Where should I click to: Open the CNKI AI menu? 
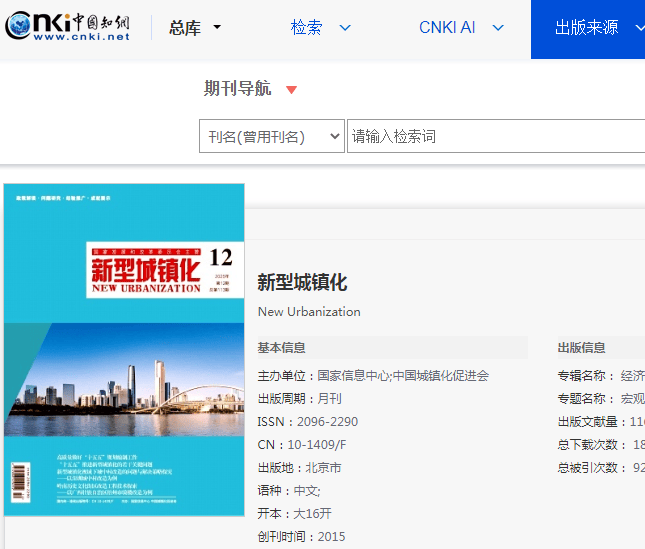pyautogui.click(x=462, y=28)
